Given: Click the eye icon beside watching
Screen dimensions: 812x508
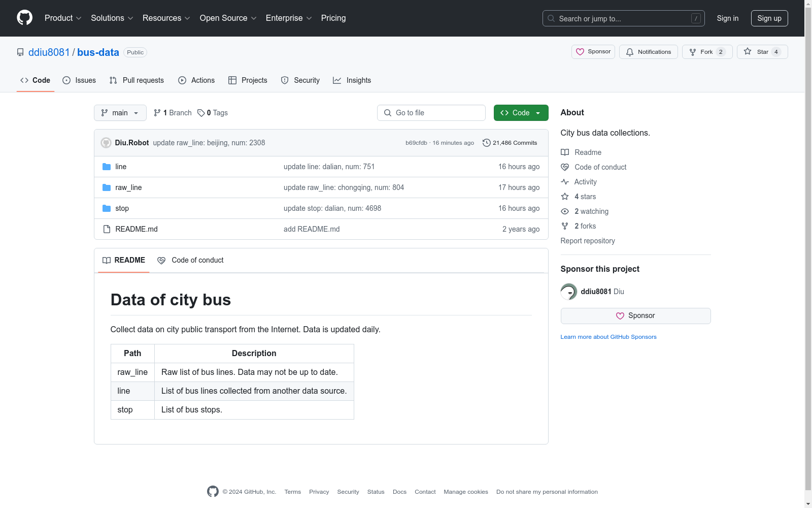Looking at the screenshot, I should tap(565, 211).
